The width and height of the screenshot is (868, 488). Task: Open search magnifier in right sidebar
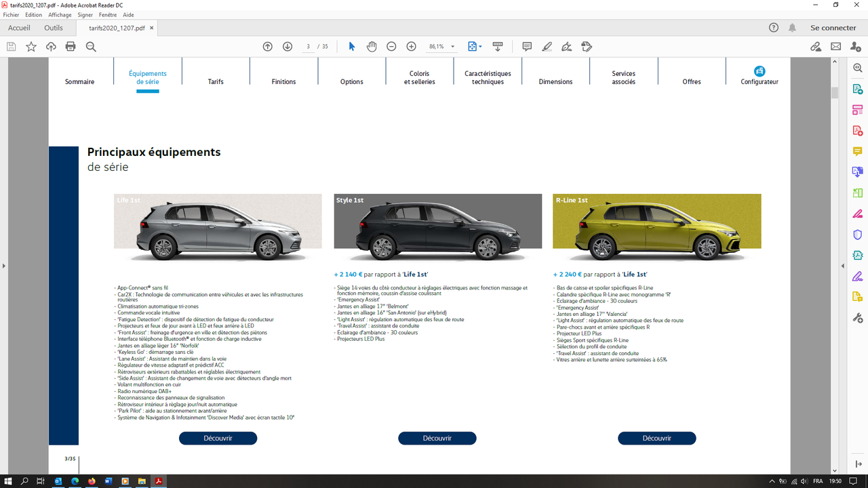click(858, 68)
